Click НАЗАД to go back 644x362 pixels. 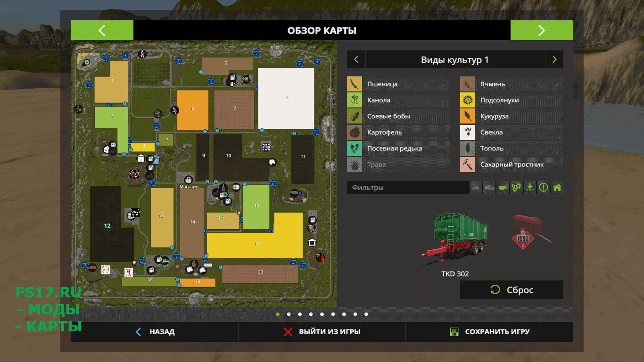[x=154, y=332]
